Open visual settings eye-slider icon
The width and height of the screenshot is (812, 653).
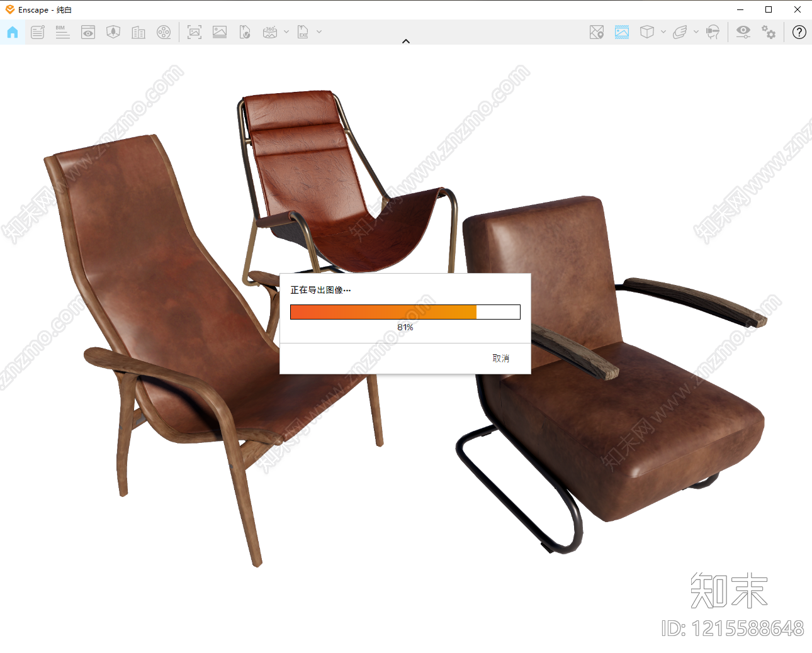click(743, 32)
